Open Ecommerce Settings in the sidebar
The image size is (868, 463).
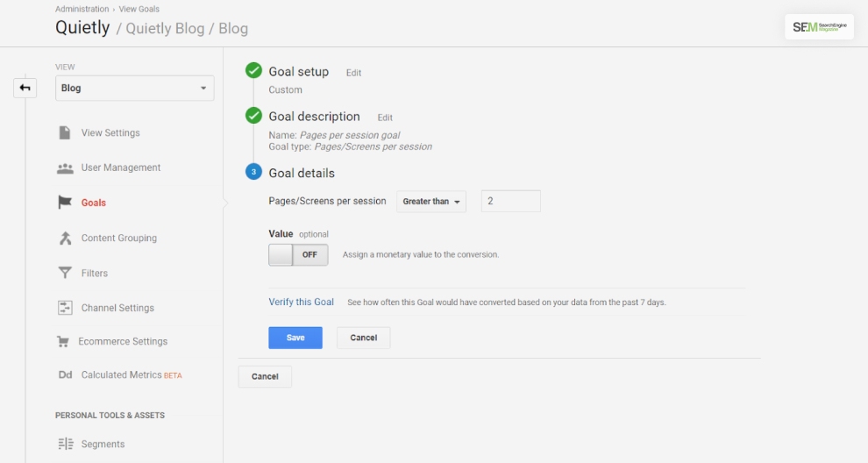[x=123, y=342]
